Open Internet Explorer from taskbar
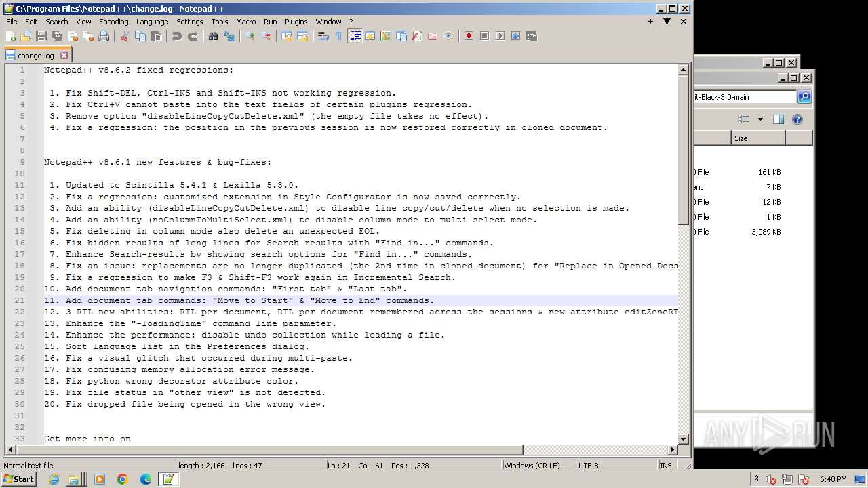868x488 pixels. [x=54, y=479]
